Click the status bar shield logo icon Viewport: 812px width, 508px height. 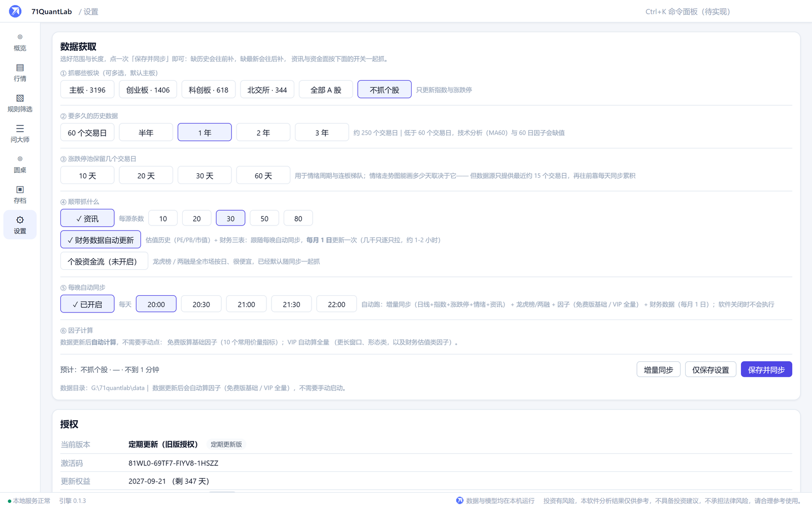pyautogui.click(x=460, y=500)
